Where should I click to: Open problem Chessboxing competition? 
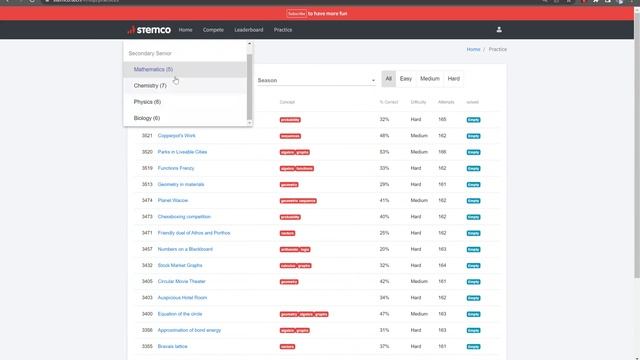pyautogui.click(x=184, y=217)
